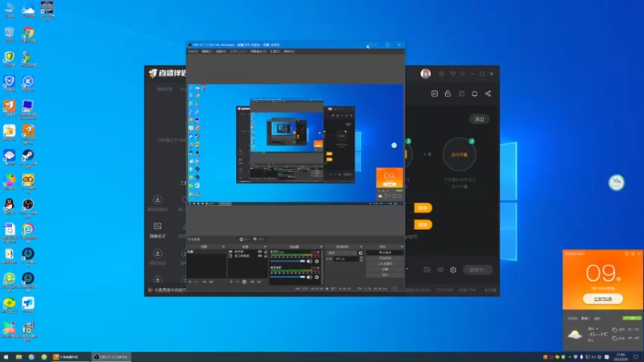Click the first toolbar icon left of the lock
The image size is (644, 362).
pos(435,93)
